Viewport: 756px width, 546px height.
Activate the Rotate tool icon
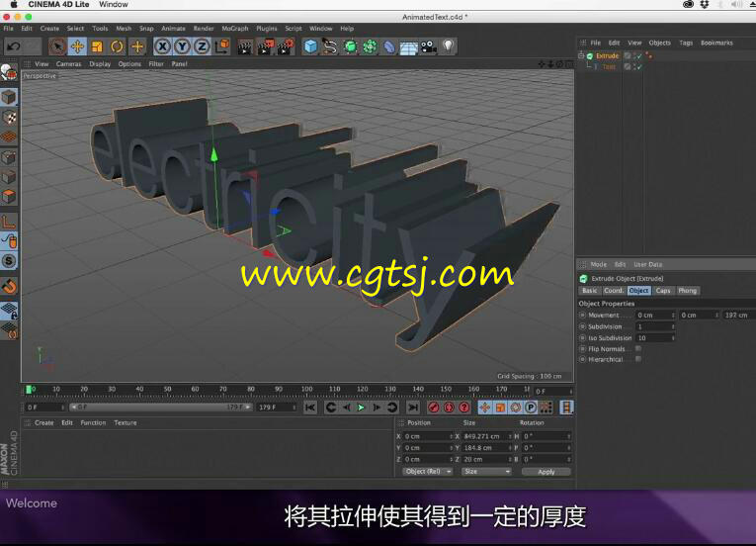pos(117,46)
